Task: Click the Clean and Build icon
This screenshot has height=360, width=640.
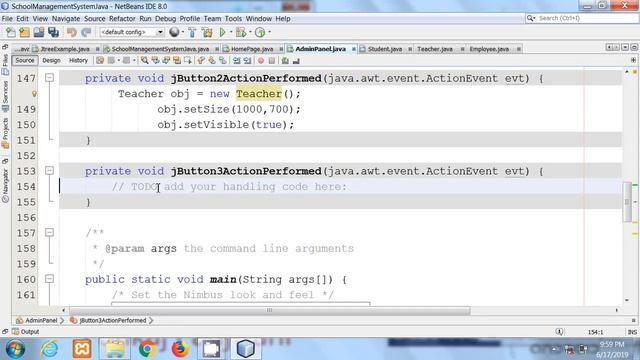Action: click(x=207, y=32)
